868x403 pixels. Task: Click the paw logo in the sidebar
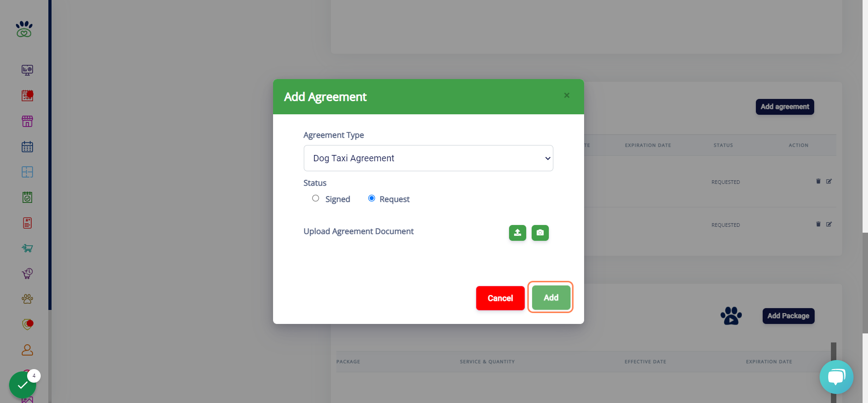pos(24,29)
